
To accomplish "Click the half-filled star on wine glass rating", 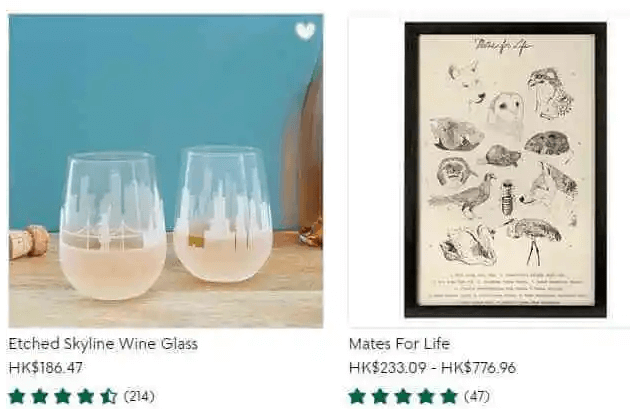I will pos(108,396).
